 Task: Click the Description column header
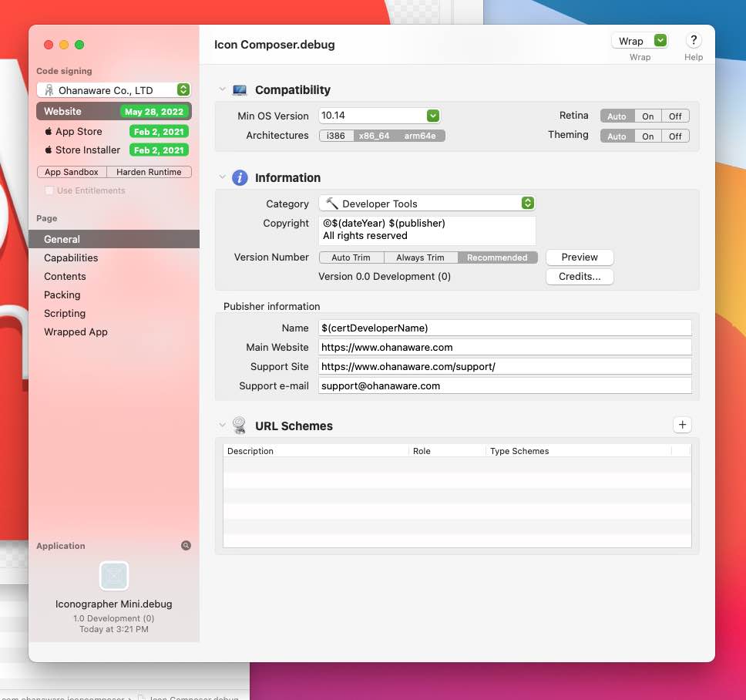(x=315, y=451)
